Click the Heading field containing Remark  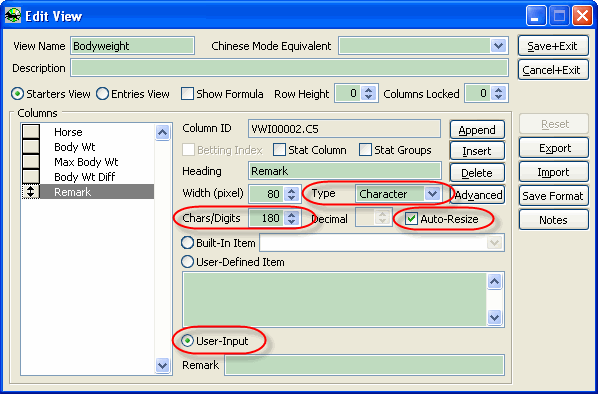click(345, 171)
